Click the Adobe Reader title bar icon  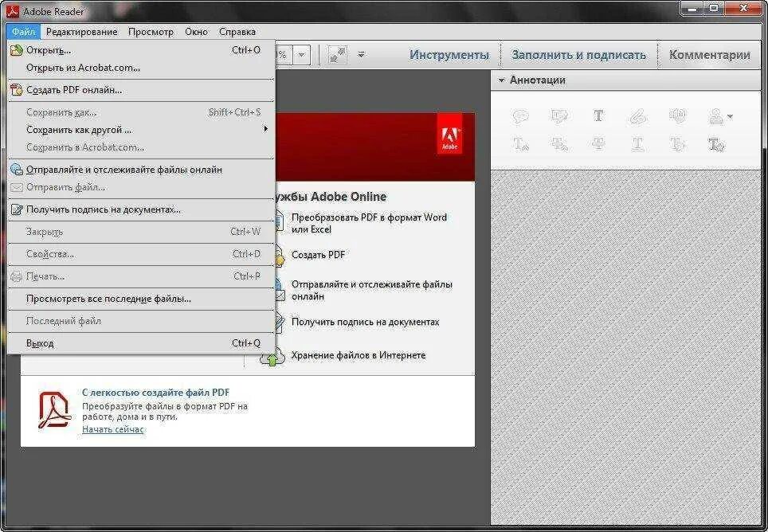click(x=12, y=11)
